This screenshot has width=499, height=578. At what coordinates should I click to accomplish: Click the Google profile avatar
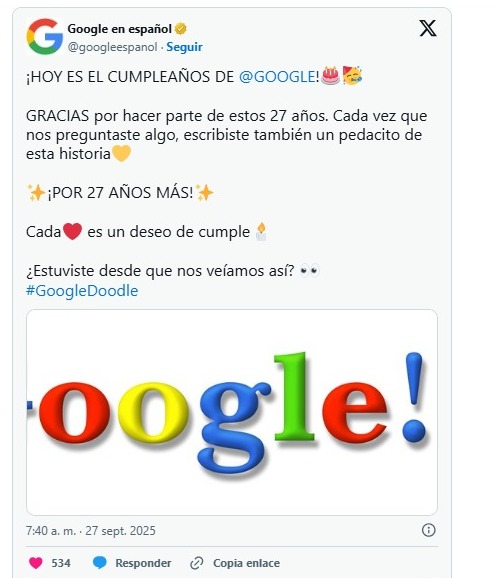45,37
